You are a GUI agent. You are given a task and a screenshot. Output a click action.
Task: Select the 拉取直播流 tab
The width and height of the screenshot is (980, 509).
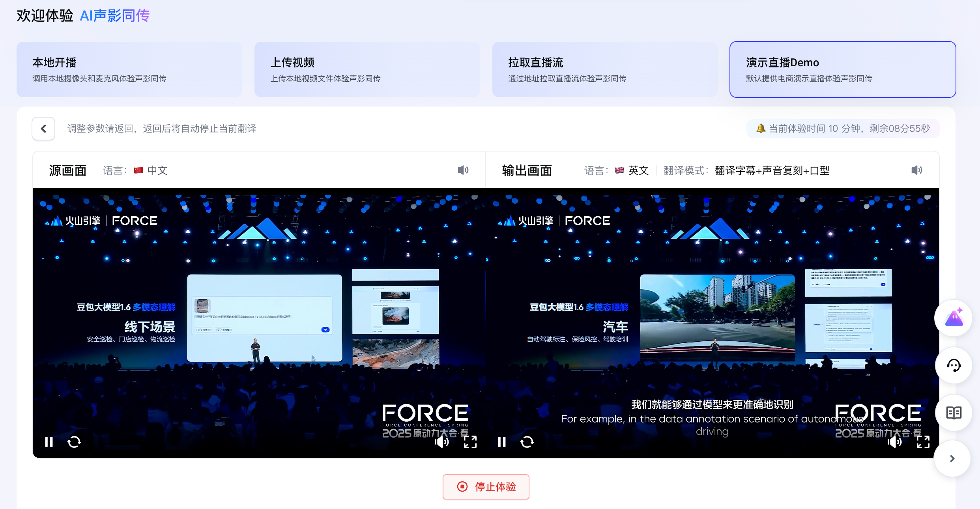(x=605, y=69)
